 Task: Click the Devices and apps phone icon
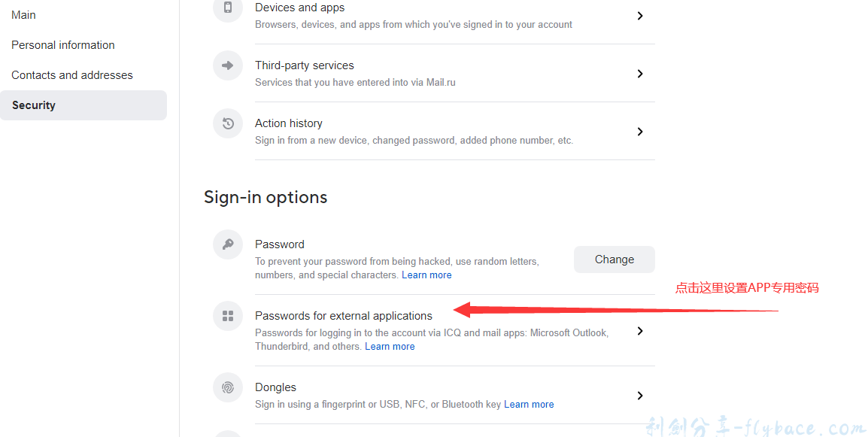click(x=228, y=8)
